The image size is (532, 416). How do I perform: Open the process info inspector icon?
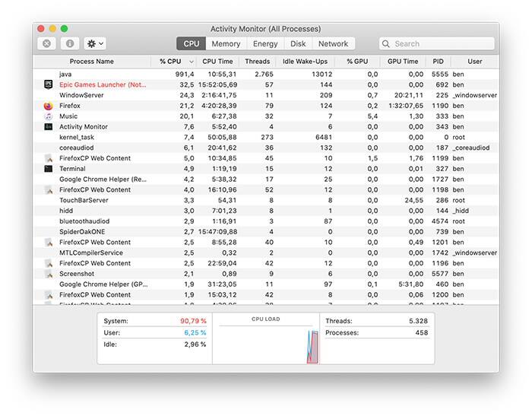click(x=70, y=43)
